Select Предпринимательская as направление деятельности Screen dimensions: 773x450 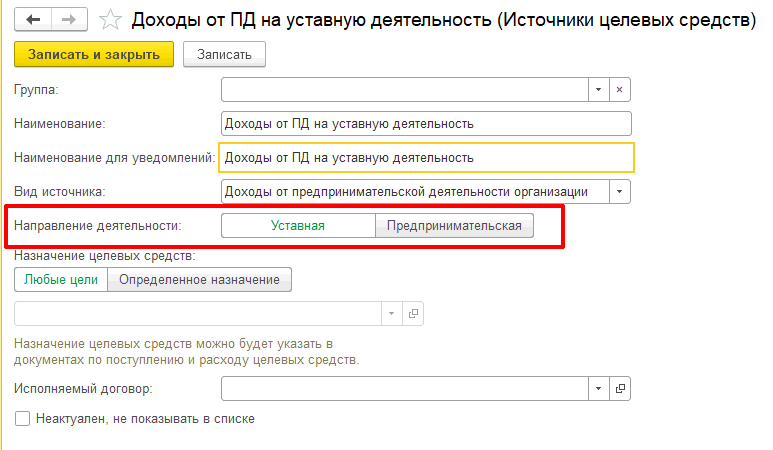(x=454, y=226)
